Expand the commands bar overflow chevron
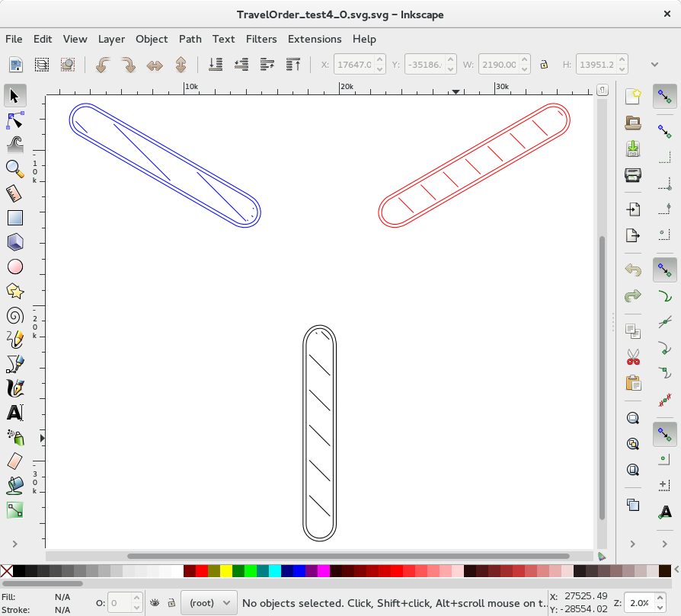Image resolution: width=681 pixels, height=616 pixels. pyautogui.click(x=633, y=544)
